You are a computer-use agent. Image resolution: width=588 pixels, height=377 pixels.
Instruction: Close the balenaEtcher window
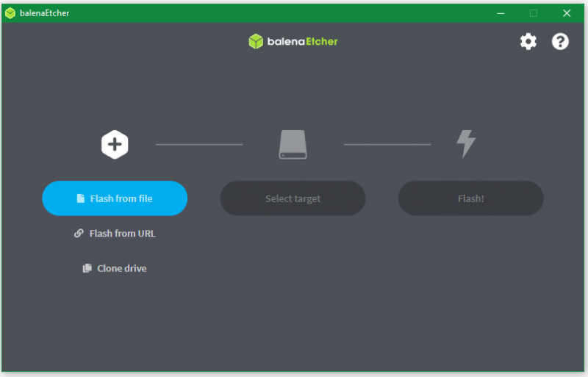(567, 13)
